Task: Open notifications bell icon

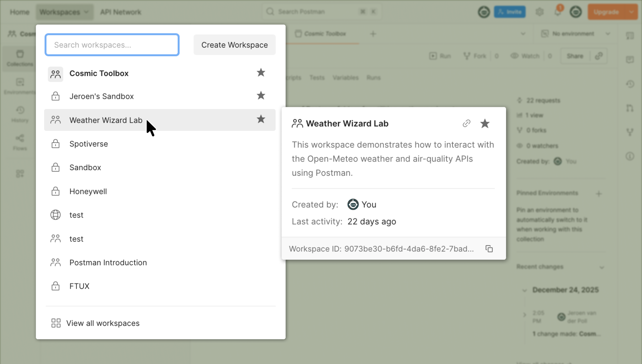Action: pyautogui.click(x=558, y=12)
